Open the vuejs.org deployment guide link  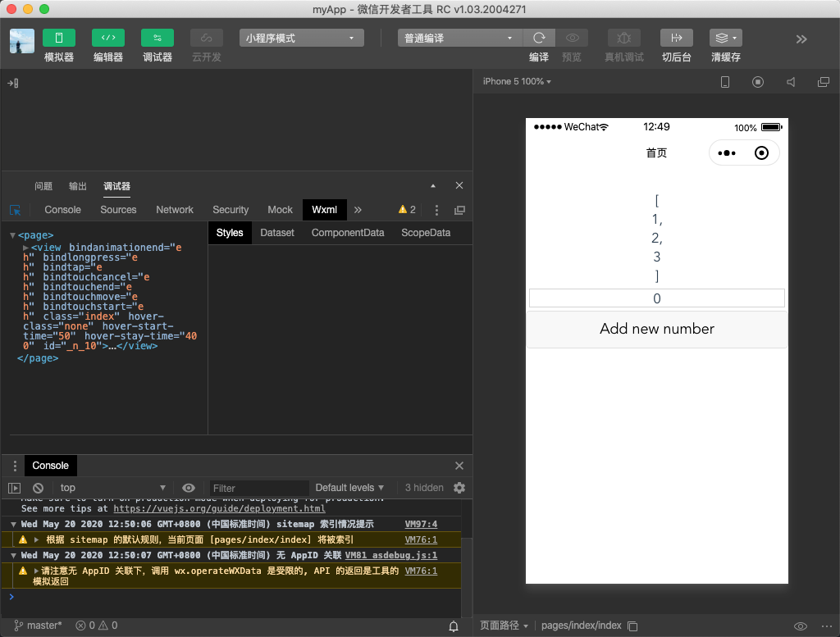[219, 508]
